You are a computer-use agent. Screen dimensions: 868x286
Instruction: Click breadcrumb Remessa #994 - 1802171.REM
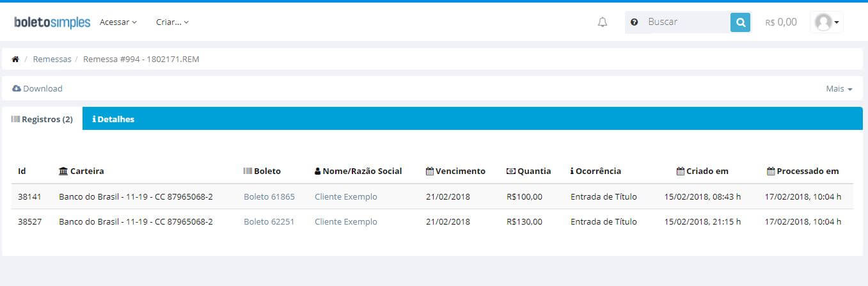point(141,59)
